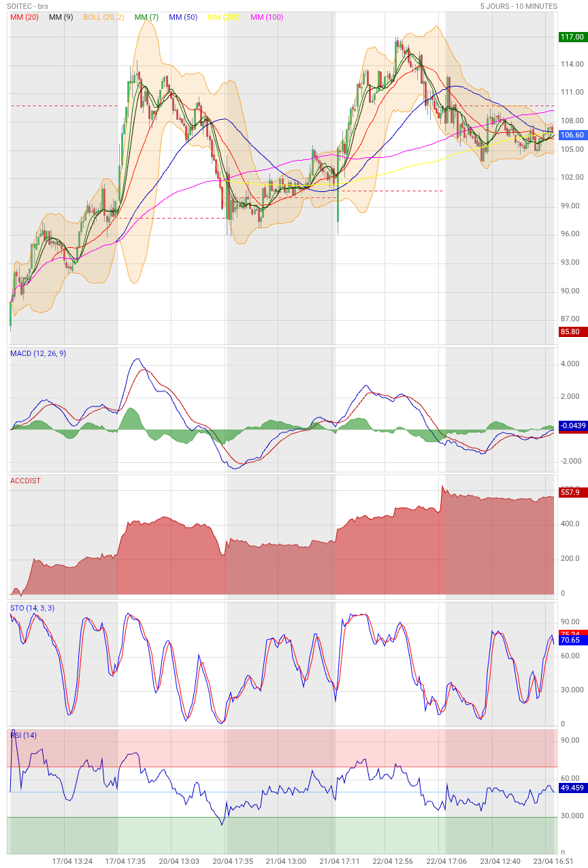Click the 102.00 price axis label

tap(572, 178)
